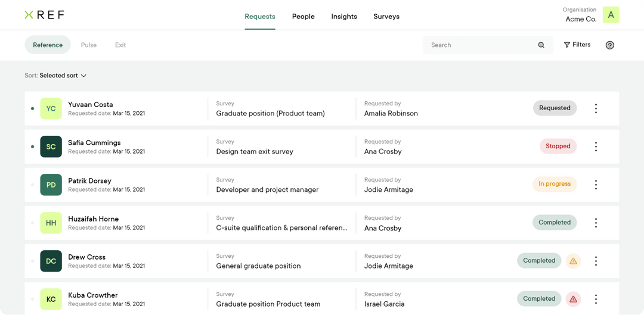Open three-dot menu for Kuba Crowther
This screenshot has height=315, width=644.
[596, 299]
